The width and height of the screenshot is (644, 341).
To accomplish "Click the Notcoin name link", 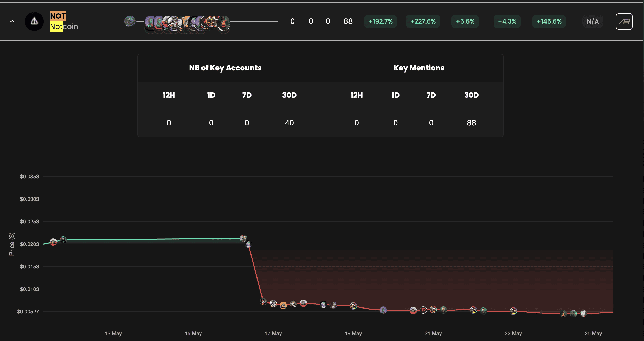I will point(64,26).
